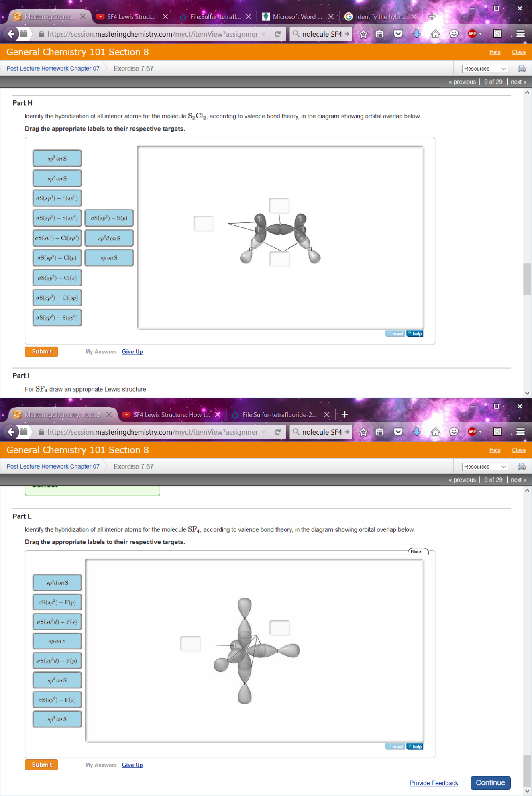Open bookmarks list in the Part H window
Viewport: 532px width, 796px height.
coord(379,34)
